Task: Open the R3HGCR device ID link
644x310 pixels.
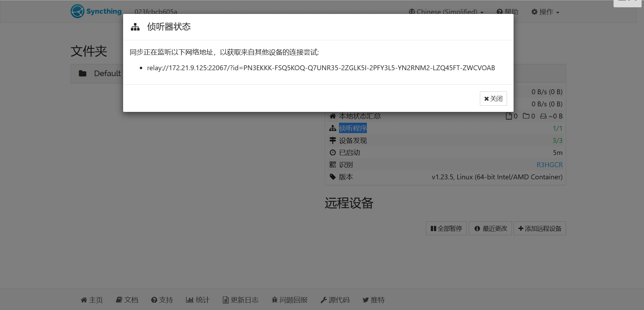Action: pos(549,165)
